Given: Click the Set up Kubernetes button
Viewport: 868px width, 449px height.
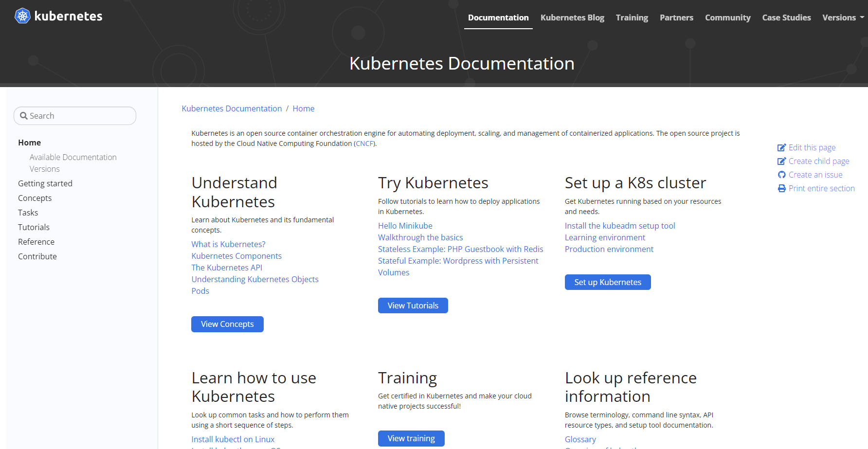Looking at the screenshot, I should tap(607, 282).
